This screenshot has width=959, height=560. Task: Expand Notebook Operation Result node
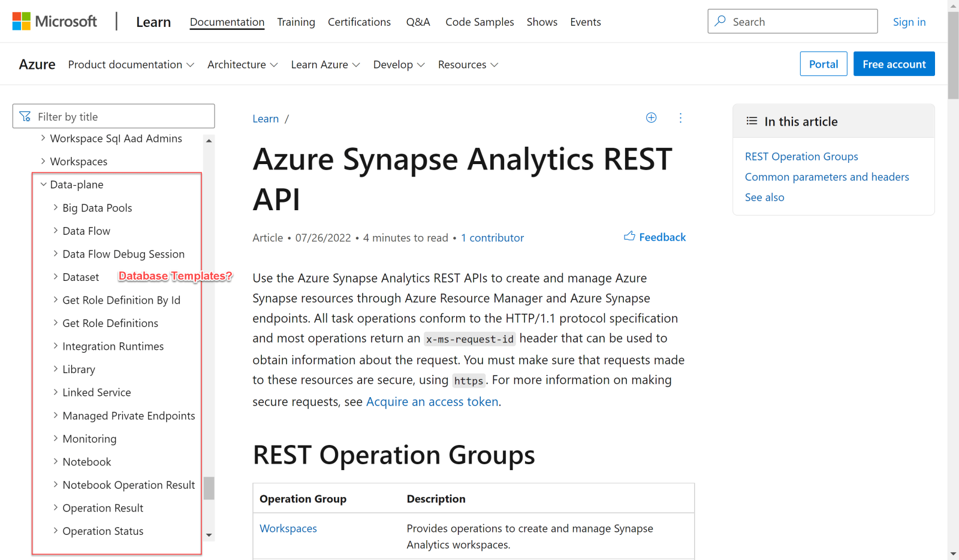click(55, 485)
